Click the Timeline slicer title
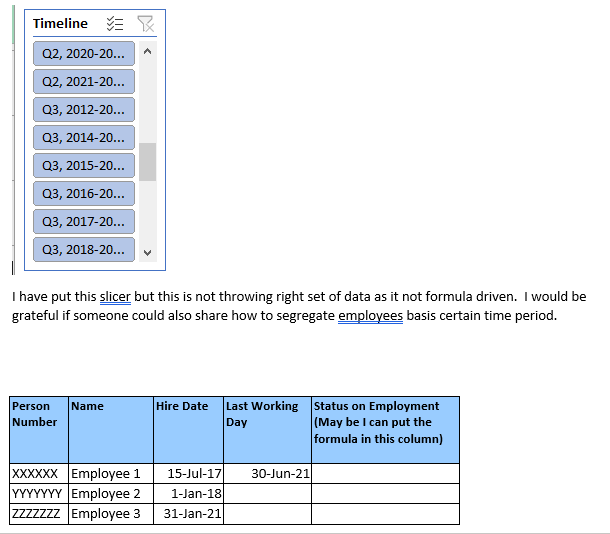The image size is (610, 534). [x=60, y=23]
